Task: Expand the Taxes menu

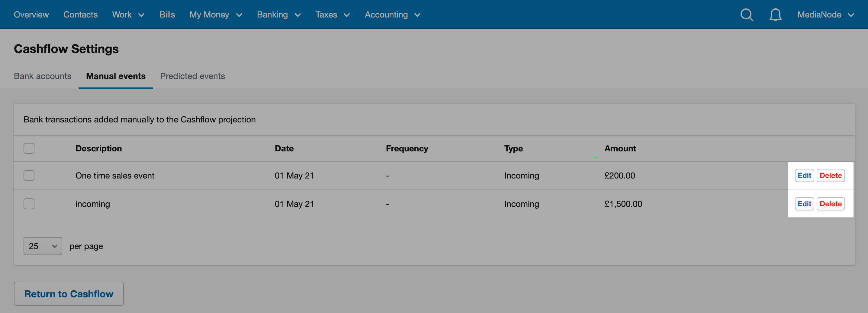Action: pos(332,14)
